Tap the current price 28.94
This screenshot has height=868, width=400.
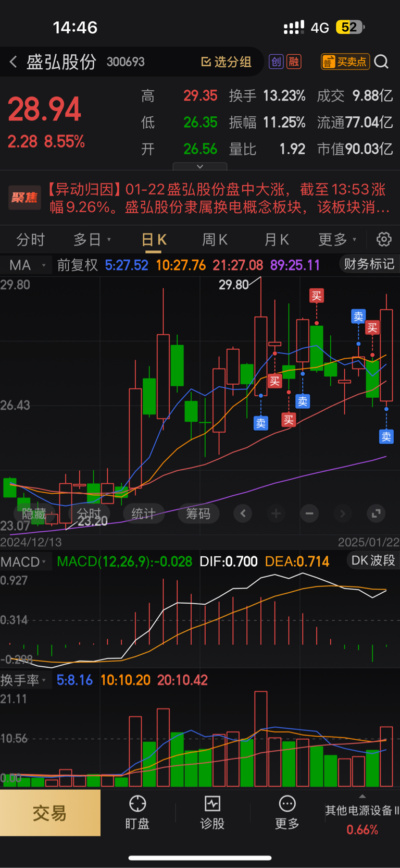(x=44, y=109)
